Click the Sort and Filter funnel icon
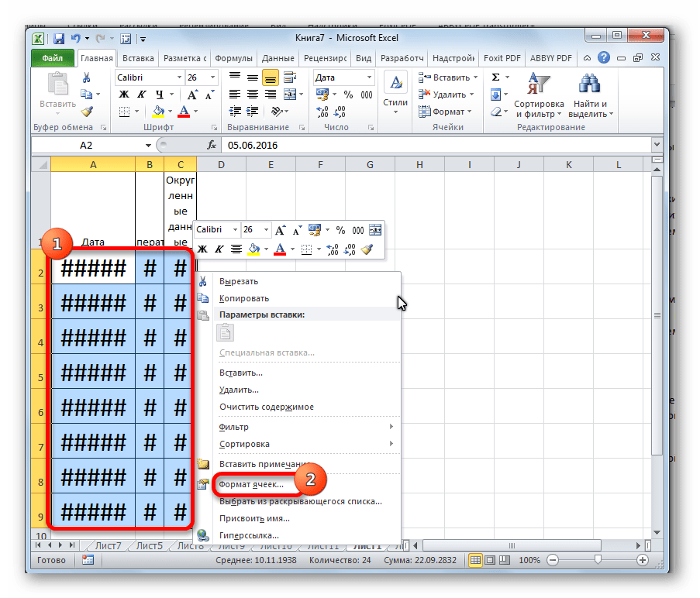This screenshot has height=598, width=700. tap(538, 85)
